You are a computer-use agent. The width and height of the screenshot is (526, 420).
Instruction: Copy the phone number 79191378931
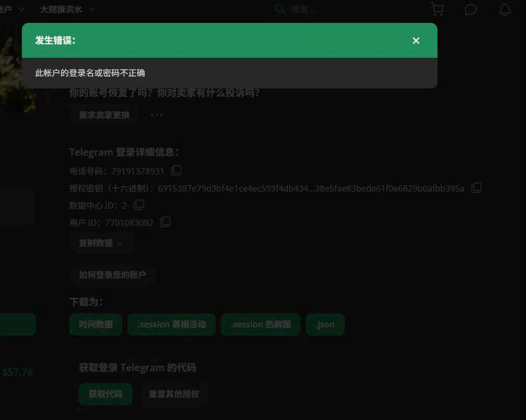coord(176,171)
